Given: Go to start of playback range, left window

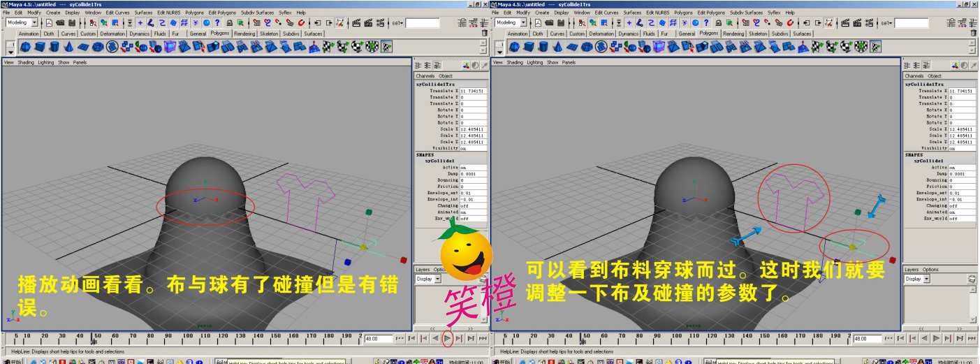Looking at the screenshot, I should [400, 338].
